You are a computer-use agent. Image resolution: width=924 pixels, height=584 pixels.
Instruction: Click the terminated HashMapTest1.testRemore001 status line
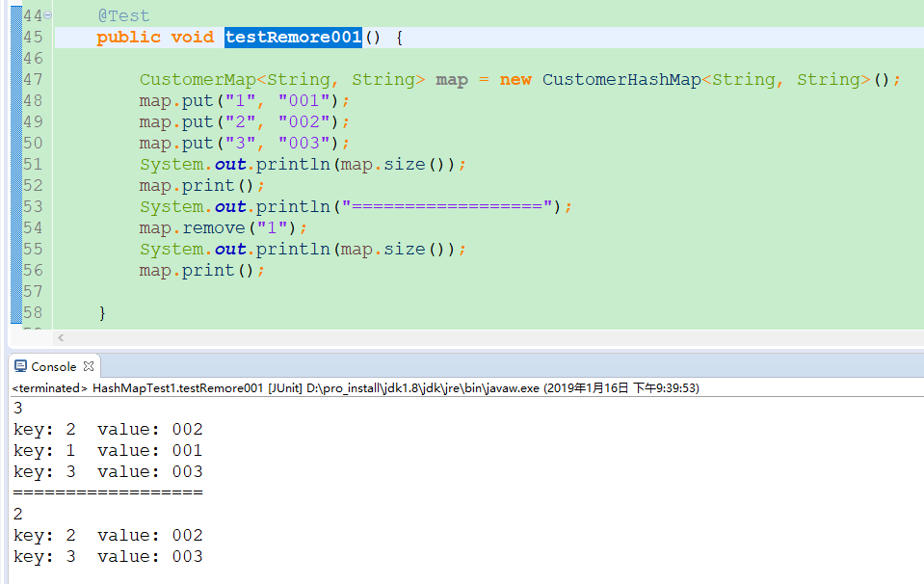point(356,387)
